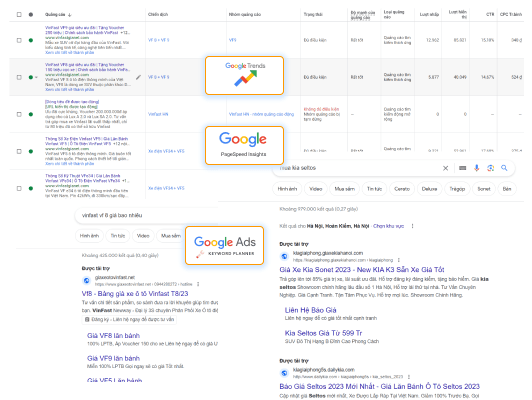The width and height of the screenshot is (532, 400).
Task: Select 'Mua sắm' chip in Kia Seltos search
Action: [x=344, y=189]
